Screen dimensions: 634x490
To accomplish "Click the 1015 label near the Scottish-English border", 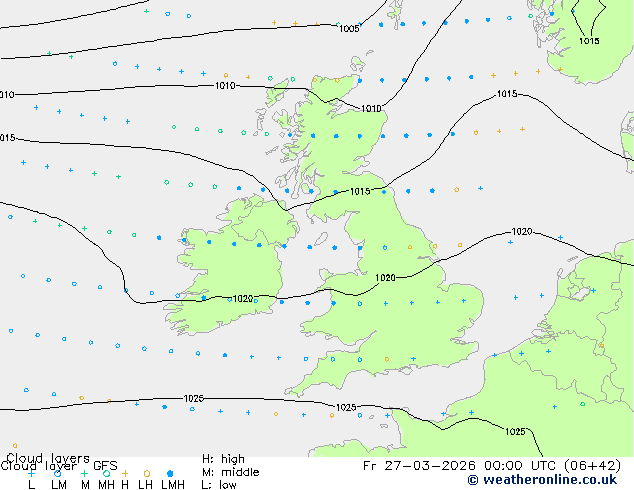I will click(360, 192).
